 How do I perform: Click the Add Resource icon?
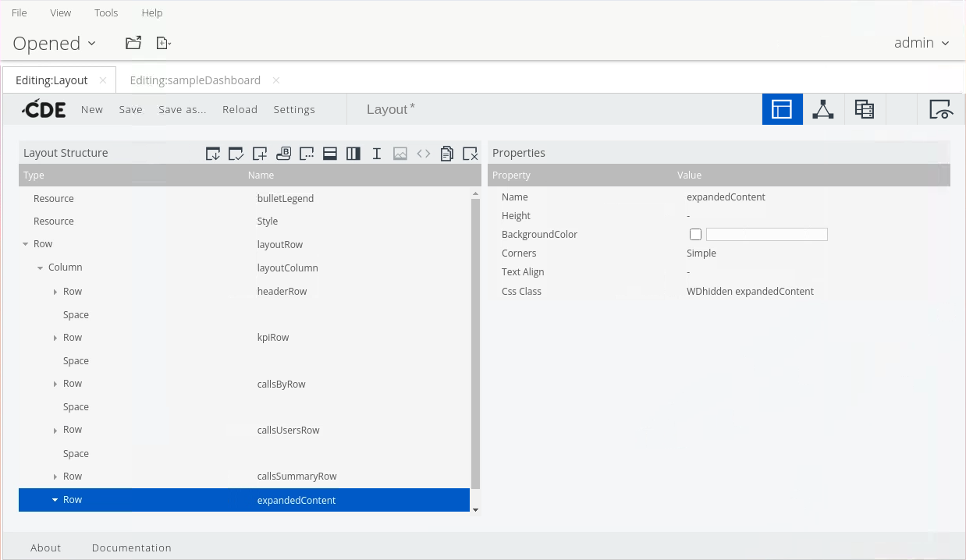pyautogui.click(x=260, y=154)
